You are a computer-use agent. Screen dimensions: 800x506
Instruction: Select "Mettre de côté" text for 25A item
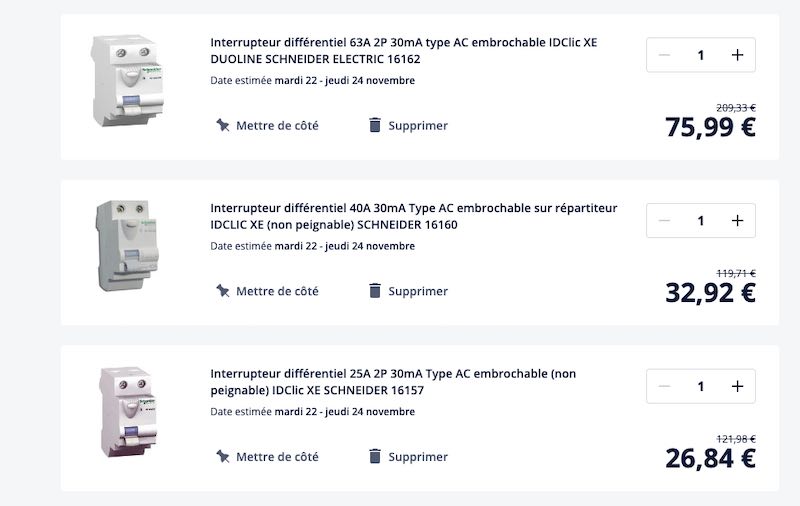(x=277, y=457)
